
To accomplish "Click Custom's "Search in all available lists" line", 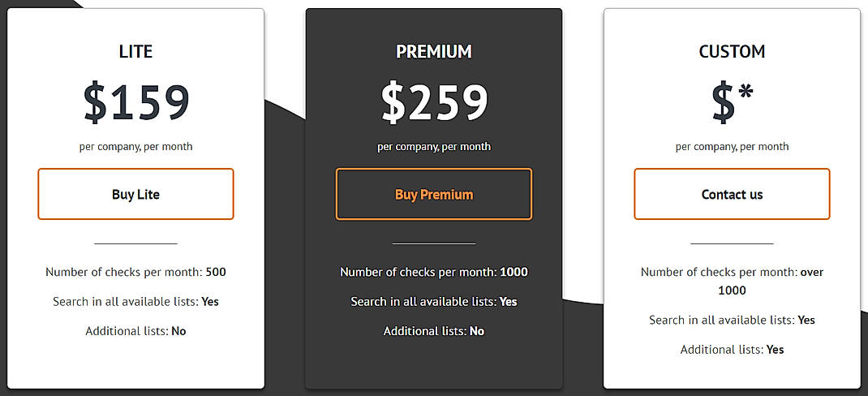I will 732,320.
